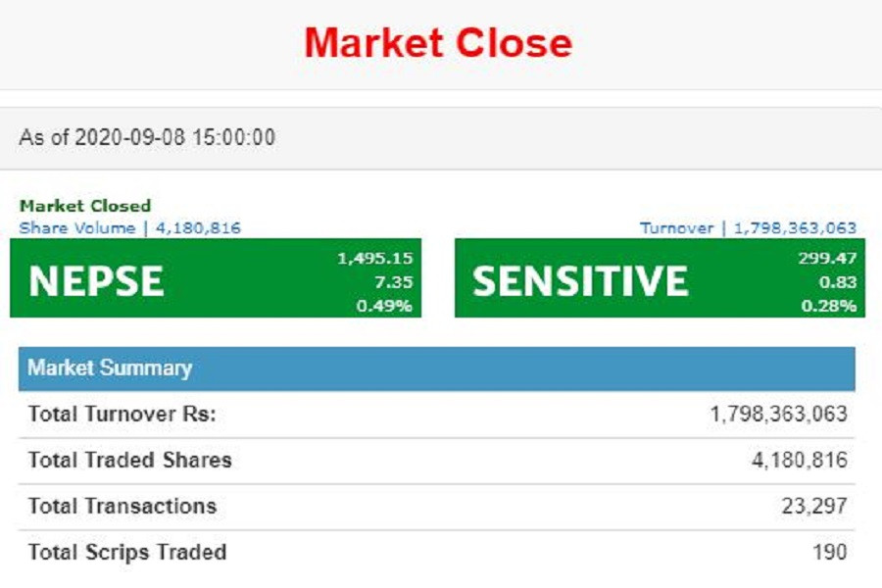The image size is (882, 588).
Task: Click the blue Market Summary header
Action: tap(110, 368)
